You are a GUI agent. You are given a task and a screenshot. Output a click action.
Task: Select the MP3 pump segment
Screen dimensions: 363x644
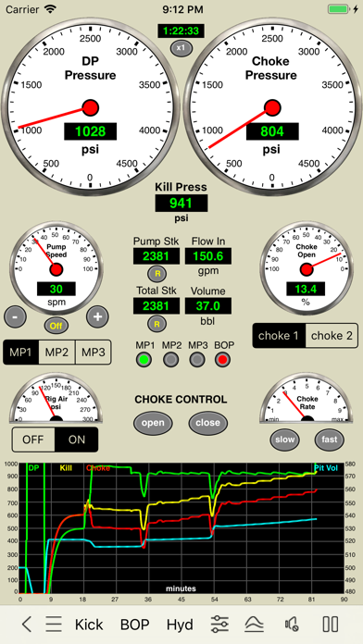tap(93, 352)
